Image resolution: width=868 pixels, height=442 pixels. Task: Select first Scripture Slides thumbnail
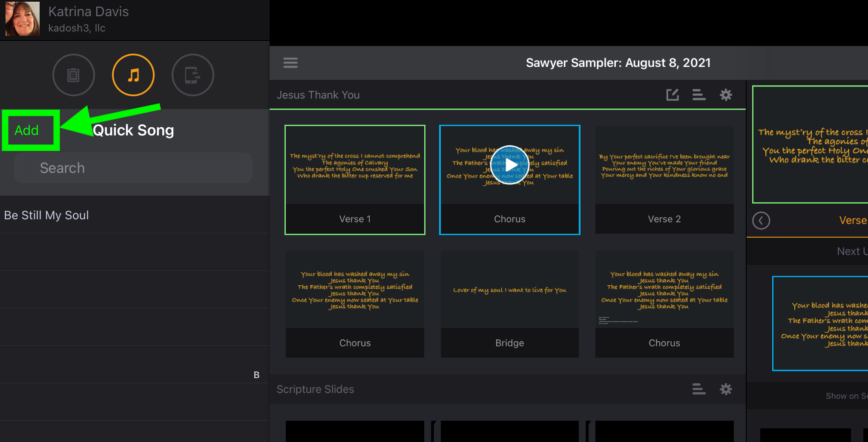[x=355, y=431]
